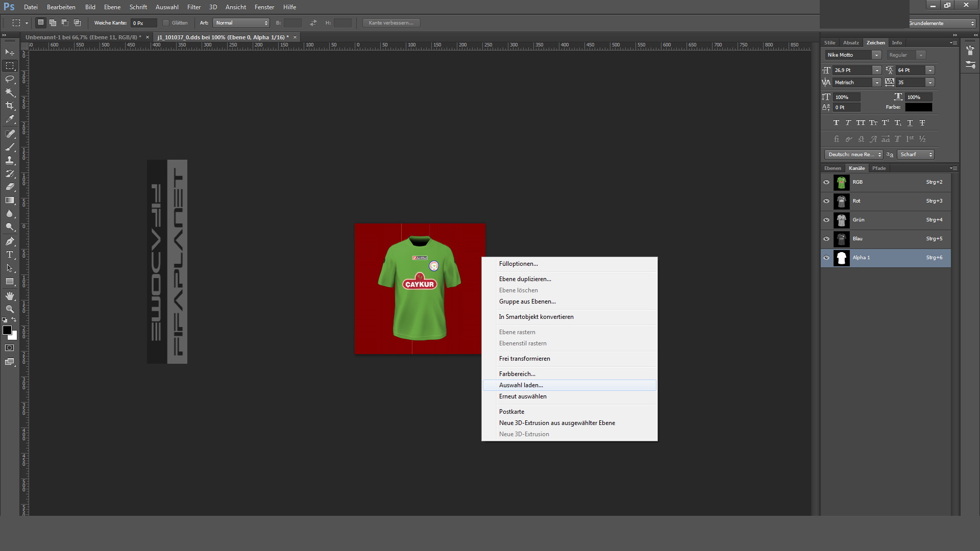
Task: Toggle Quick Mask mode icon
Action: [x=10, y=348]
